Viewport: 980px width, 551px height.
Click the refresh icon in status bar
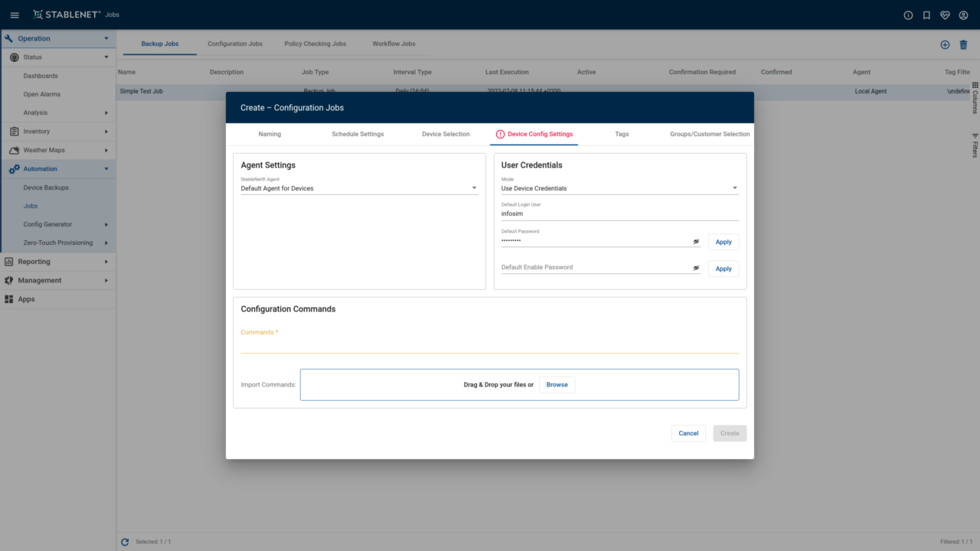[125, 542]
